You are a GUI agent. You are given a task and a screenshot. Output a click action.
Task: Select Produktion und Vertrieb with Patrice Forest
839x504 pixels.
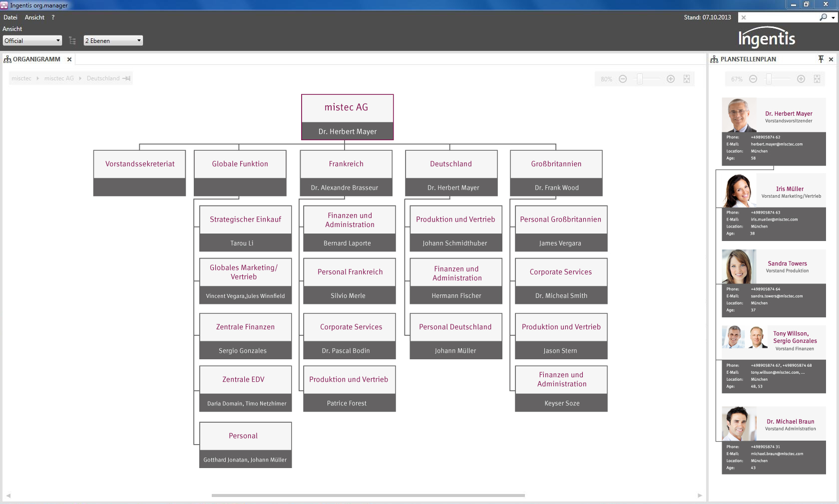coord(350,389)
